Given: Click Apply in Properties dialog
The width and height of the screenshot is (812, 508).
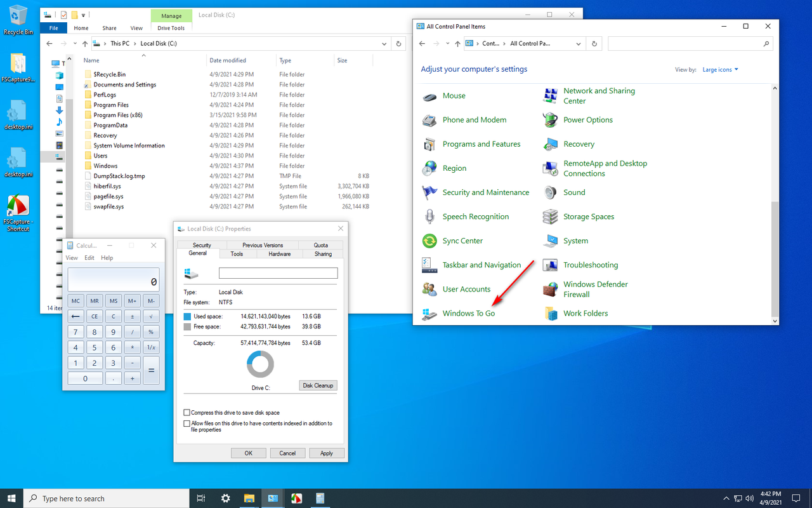Looking at the screenshot, I should 327,453.
